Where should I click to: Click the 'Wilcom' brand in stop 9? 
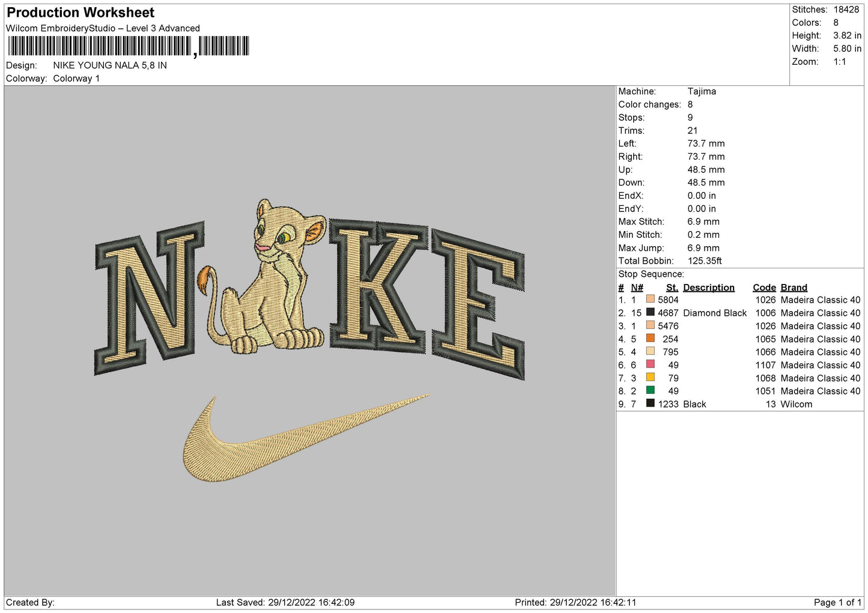pos(797,404)
